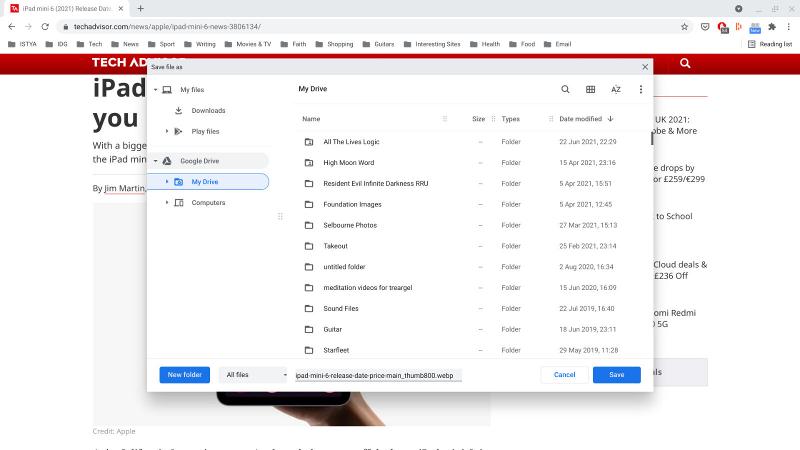Open the ISTYA bookmarks folder
The width and height of the screenshot is (800, 450).
click(22, 44)
